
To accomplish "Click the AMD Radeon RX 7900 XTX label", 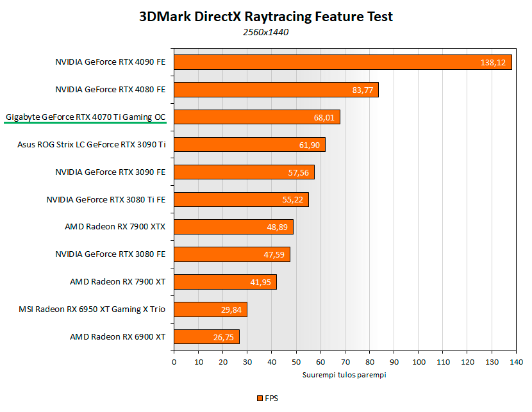I will click(x=115, y=227).
